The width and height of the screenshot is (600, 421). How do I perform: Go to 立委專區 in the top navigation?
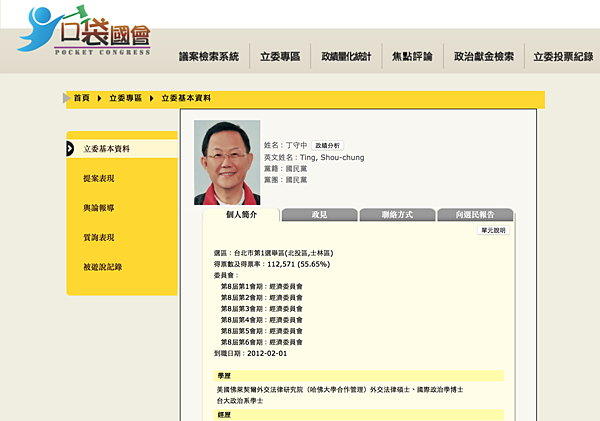[279, 57]
